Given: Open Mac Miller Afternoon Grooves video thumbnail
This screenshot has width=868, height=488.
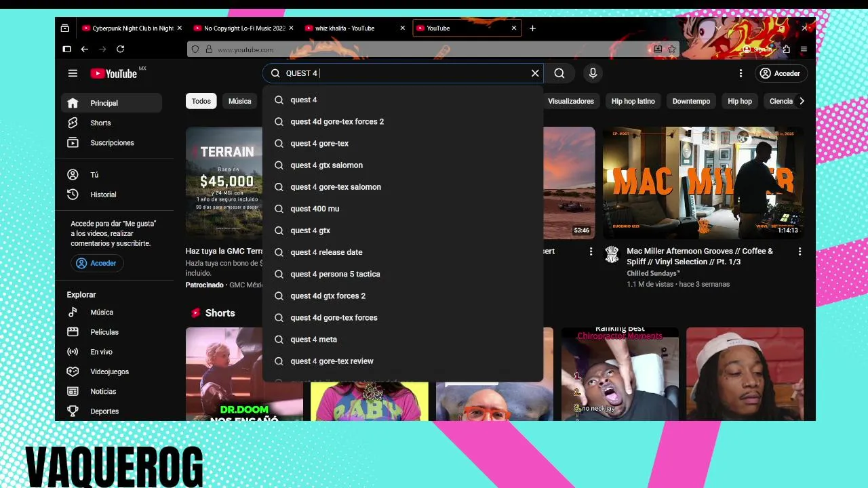Looking at the screenshot, I should (x=703, y=182).
